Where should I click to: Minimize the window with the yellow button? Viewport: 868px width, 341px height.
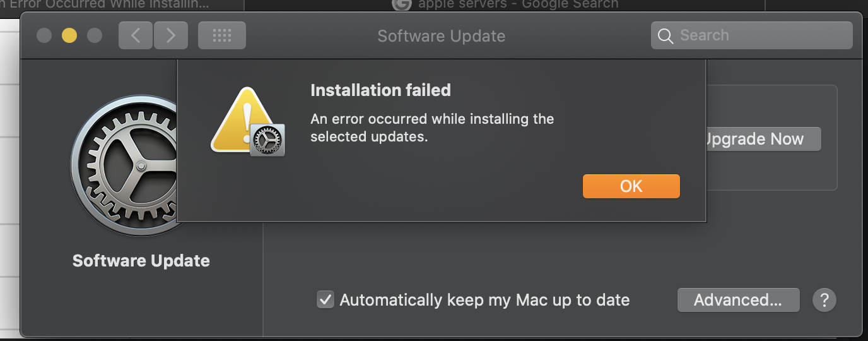[69, 35]
